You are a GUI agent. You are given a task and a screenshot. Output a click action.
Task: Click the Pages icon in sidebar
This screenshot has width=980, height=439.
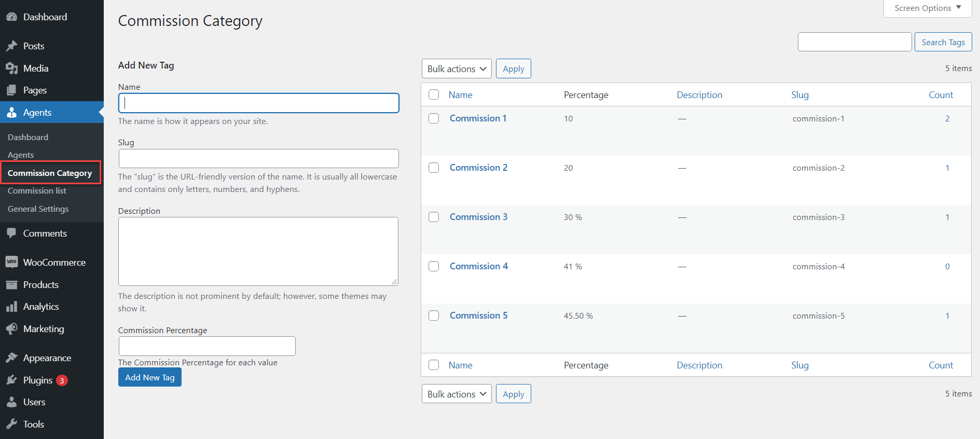coord(11,90)
